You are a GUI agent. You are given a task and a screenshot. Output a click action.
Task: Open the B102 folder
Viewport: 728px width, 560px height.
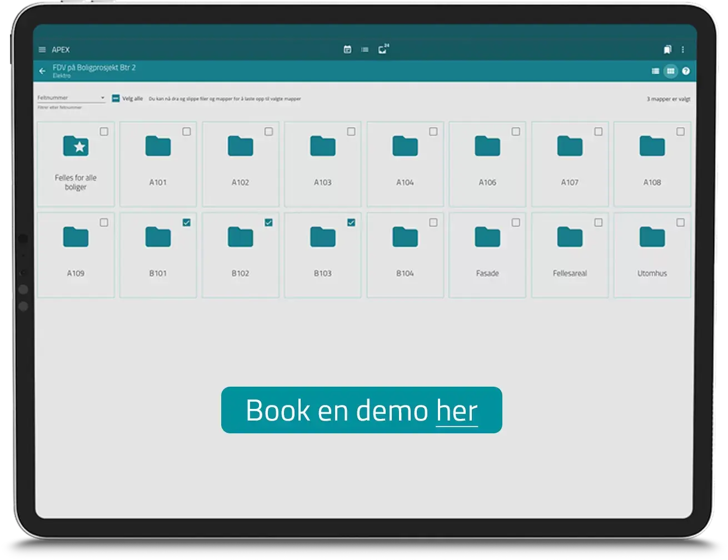pos(241,255)
